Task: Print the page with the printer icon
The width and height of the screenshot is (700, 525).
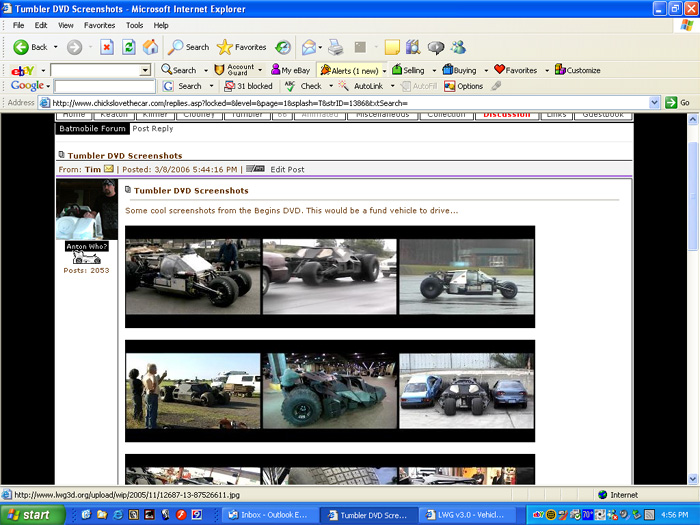Action: [x=336, y=47]
